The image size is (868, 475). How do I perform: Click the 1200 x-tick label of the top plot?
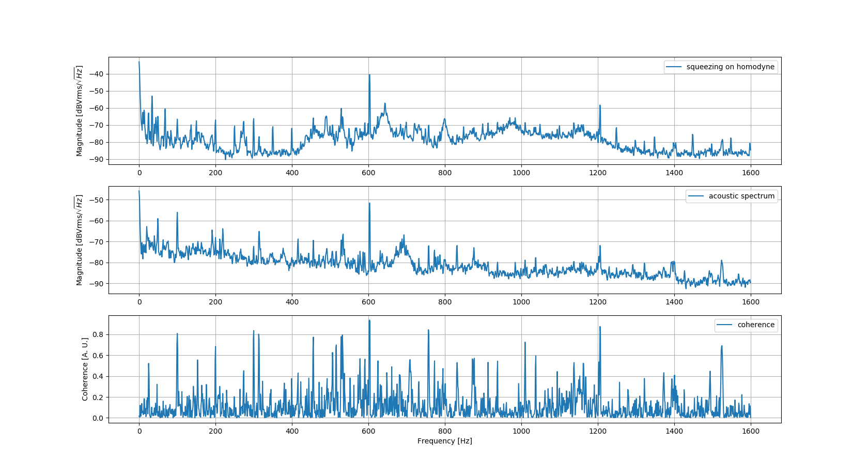click(x=598, y=173)
